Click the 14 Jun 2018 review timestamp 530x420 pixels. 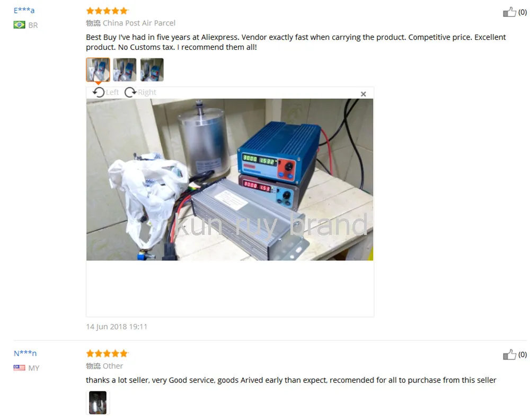[117, 327]
